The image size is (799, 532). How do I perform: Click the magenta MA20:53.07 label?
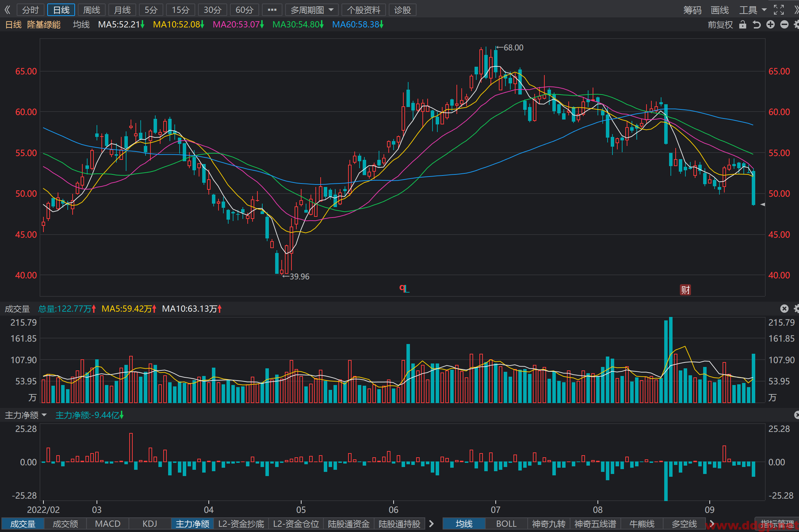pos(238,25)
